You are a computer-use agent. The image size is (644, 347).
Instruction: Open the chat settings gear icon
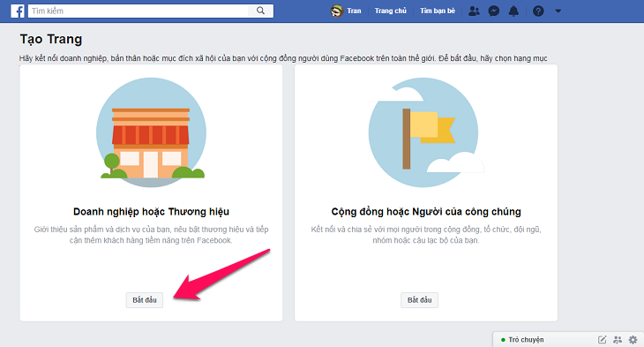tap(633, 340)
